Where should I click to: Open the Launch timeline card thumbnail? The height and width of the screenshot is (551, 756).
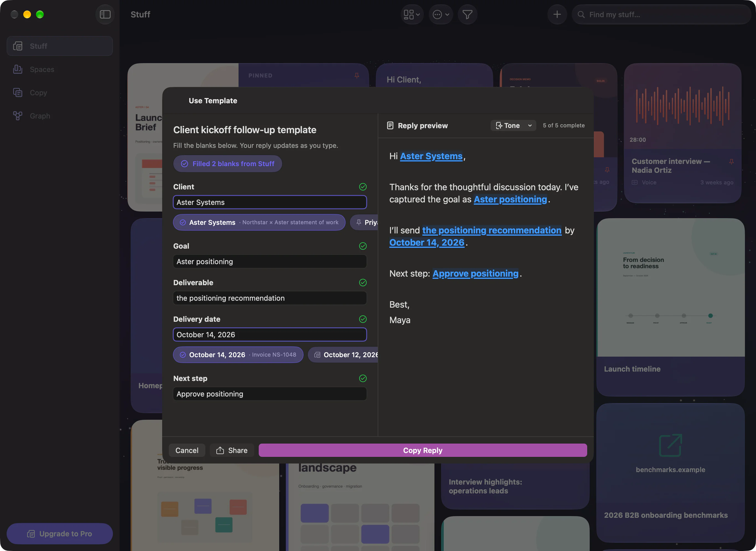point(671,287)
